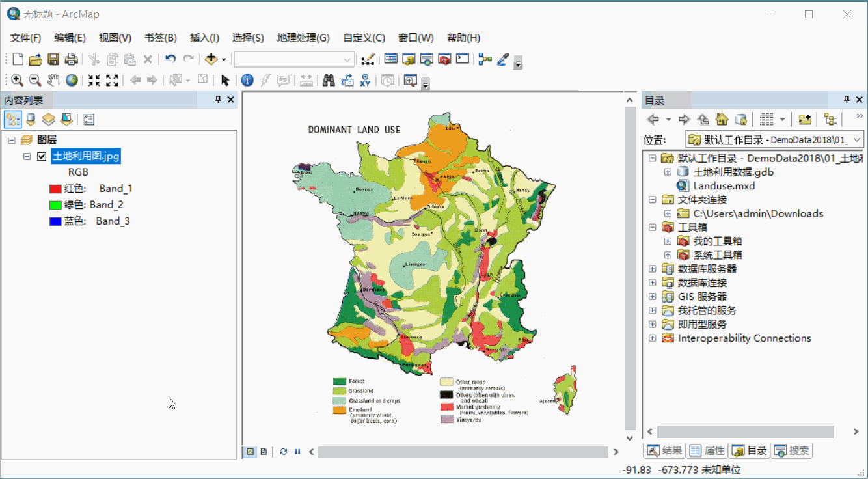868x479 pixels.
Task: Open the Find binoculars tool
Action: pos(329,80)
